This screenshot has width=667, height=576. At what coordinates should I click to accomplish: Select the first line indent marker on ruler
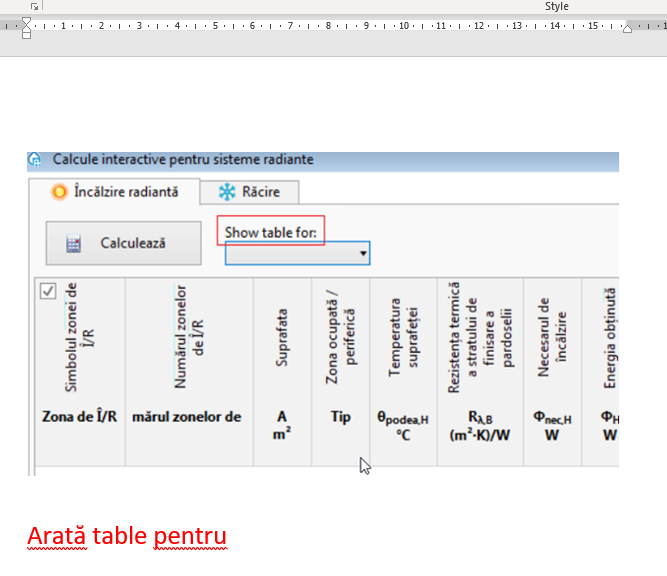(27, 20)
